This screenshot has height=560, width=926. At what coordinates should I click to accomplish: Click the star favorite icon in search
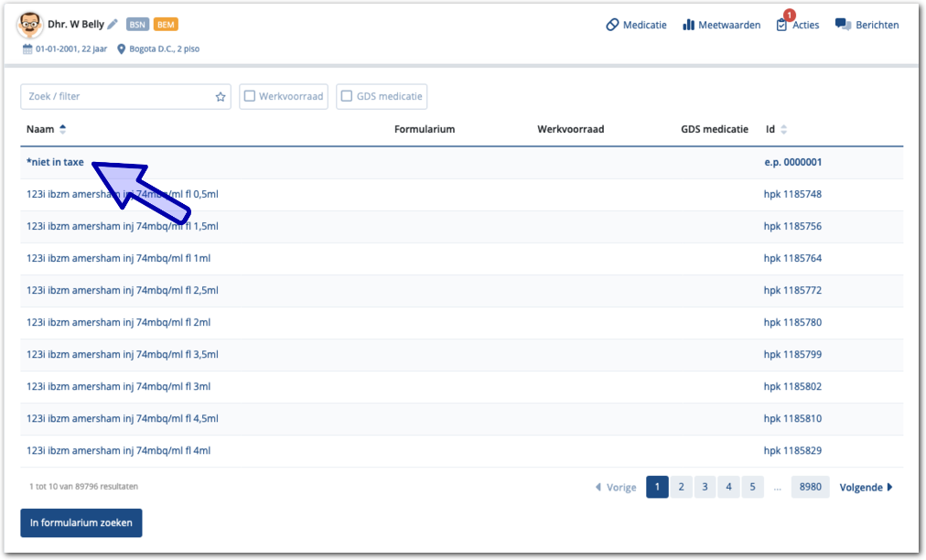pos(221,97)
